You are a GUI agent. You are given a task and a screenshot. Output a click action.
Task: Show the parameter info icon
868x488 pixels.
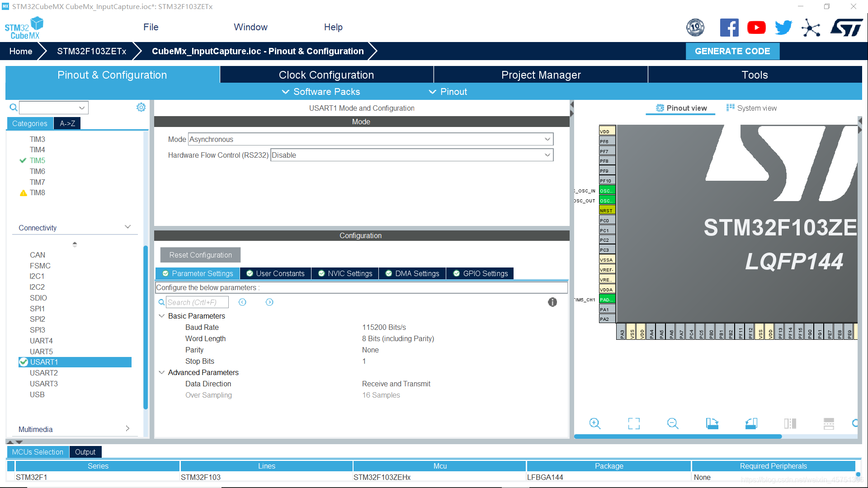552,302
